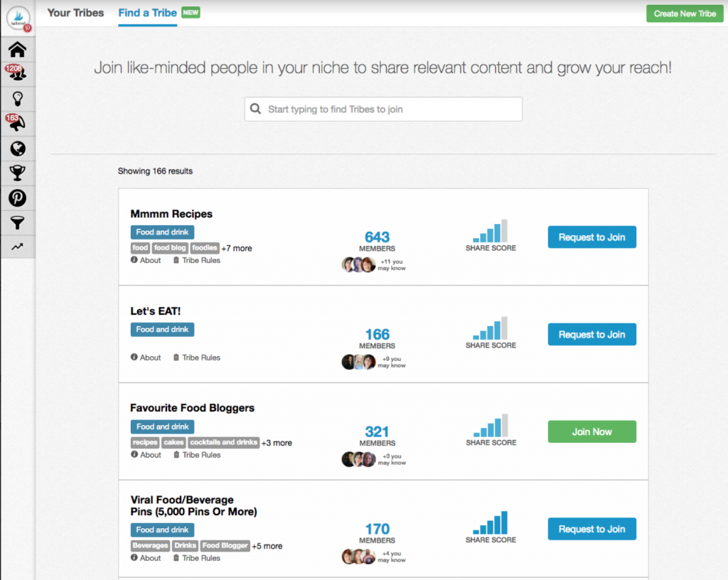The image size is (728, 580).
Task: Open the trending chart icon in sidebar
Action: pyautogui.click(x=18, y=247)
